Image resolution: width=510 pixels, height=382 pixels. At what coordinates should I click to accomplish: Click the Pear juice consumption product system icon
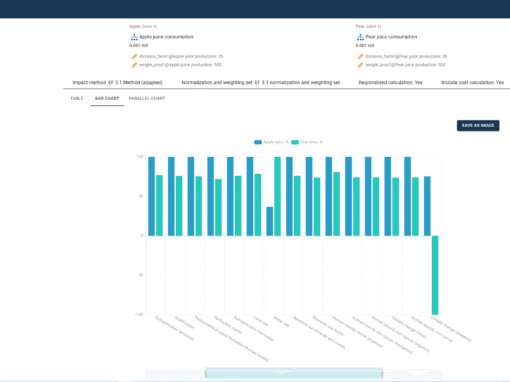(360, 37)
